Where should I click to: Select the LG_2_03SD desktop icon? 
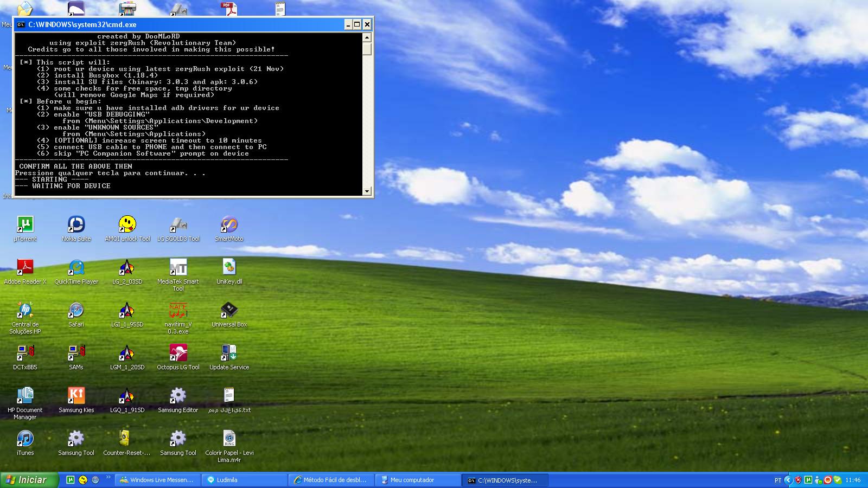pos(127,271)
